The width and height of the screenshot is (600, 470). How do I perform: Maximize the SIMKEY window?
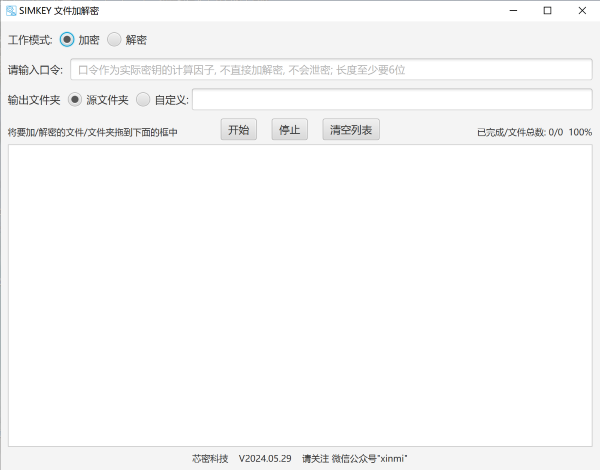tap(547, 11)
